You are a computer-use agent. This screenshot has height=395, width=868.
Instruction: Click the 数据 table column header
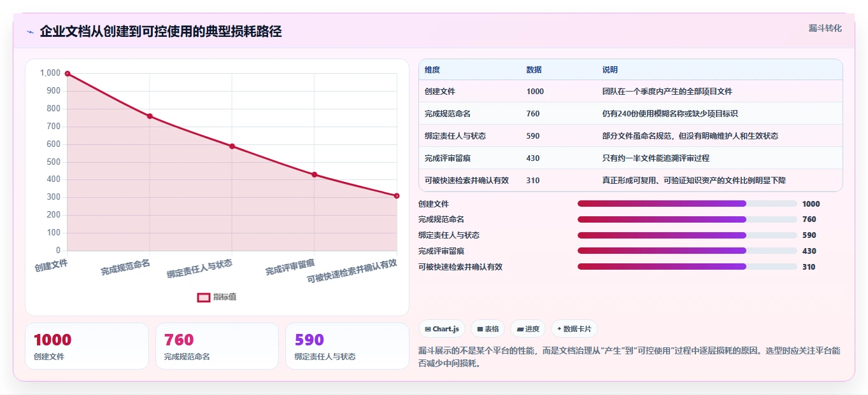click(x=534, y=70)
